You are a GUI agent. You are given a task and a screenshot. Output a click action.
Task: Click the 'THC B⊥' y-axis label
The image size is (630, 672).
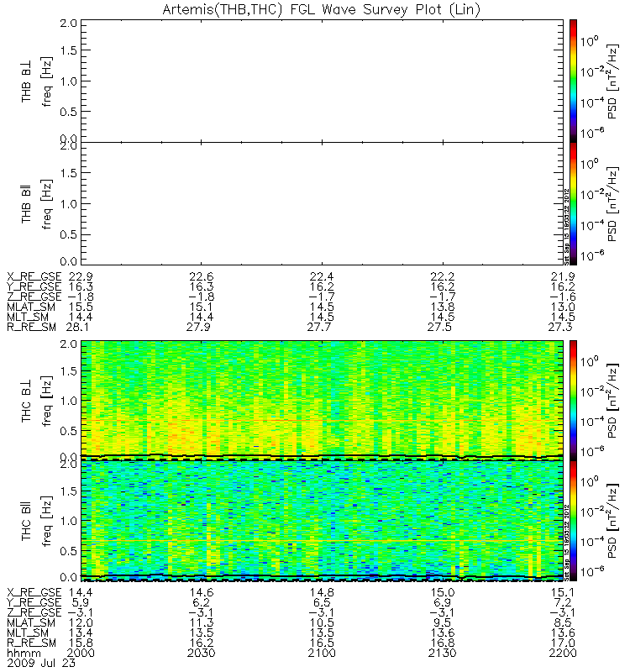coord(27,401)
